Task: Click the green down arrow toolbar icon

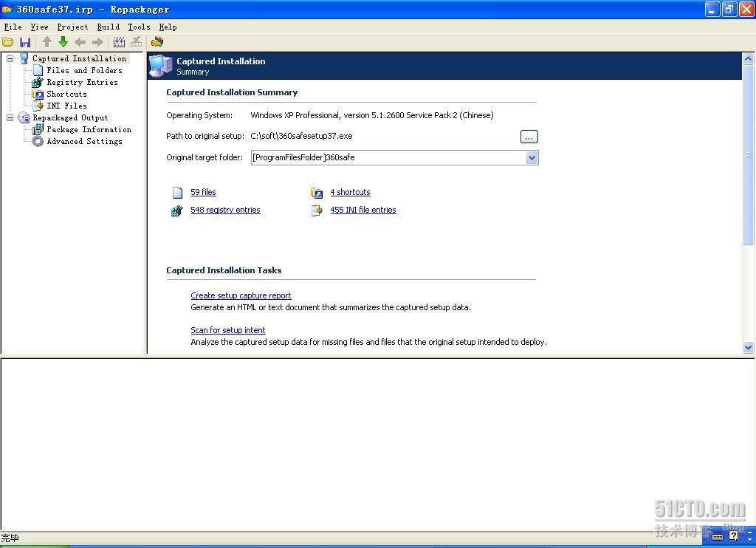Action: pyautogui.click(x=63, y=42)
